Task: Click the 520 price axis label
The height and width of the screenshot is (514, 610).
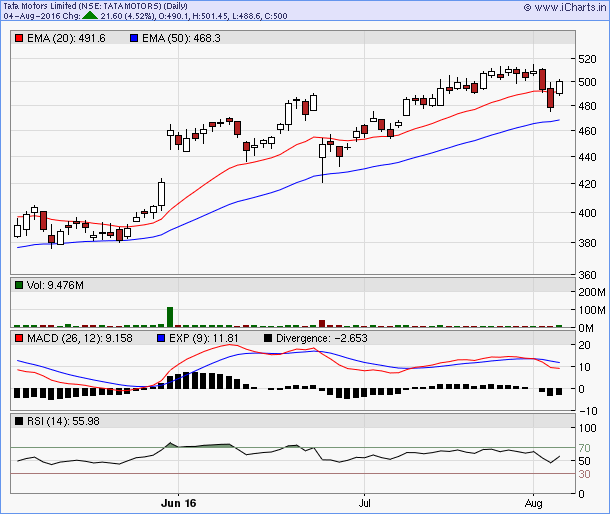Action: [x=587, y=59]
